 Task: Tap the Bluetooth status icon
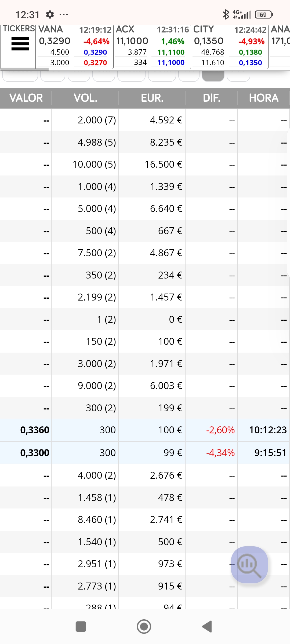(226, 14)
